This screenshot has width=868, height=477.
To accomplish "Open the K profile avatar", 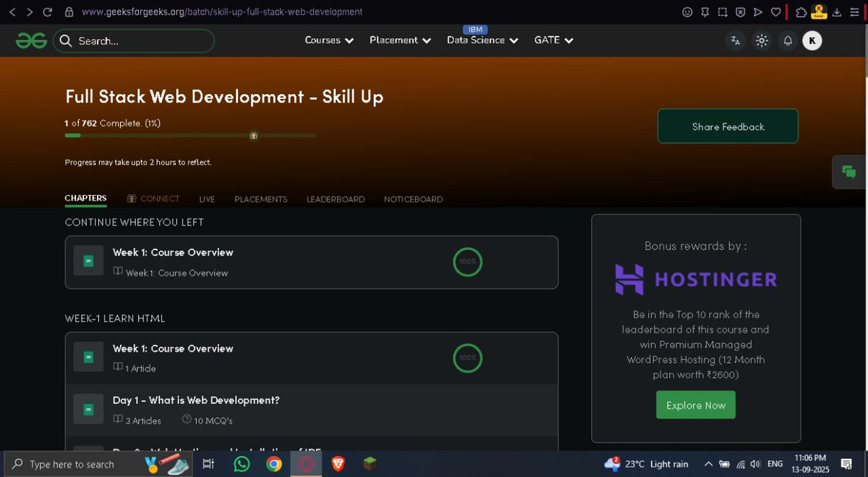I will click(x=812, y=40).
